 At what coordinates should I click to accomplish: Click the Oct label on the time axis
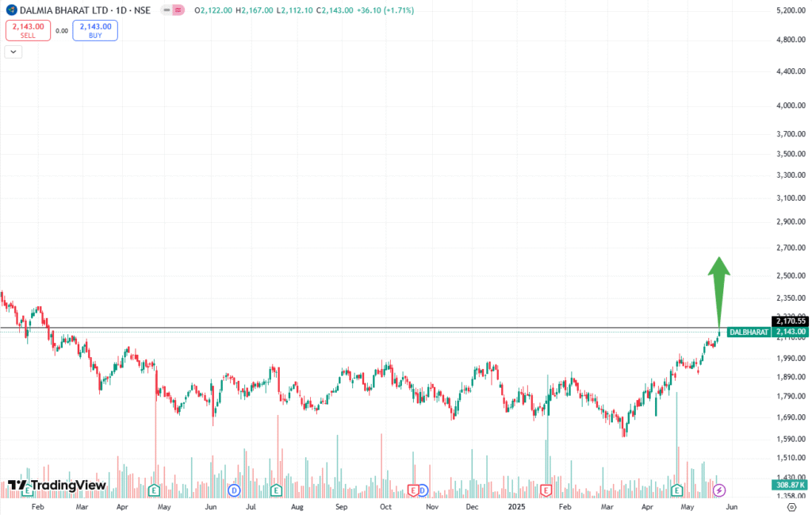click(x=386, y=507)
